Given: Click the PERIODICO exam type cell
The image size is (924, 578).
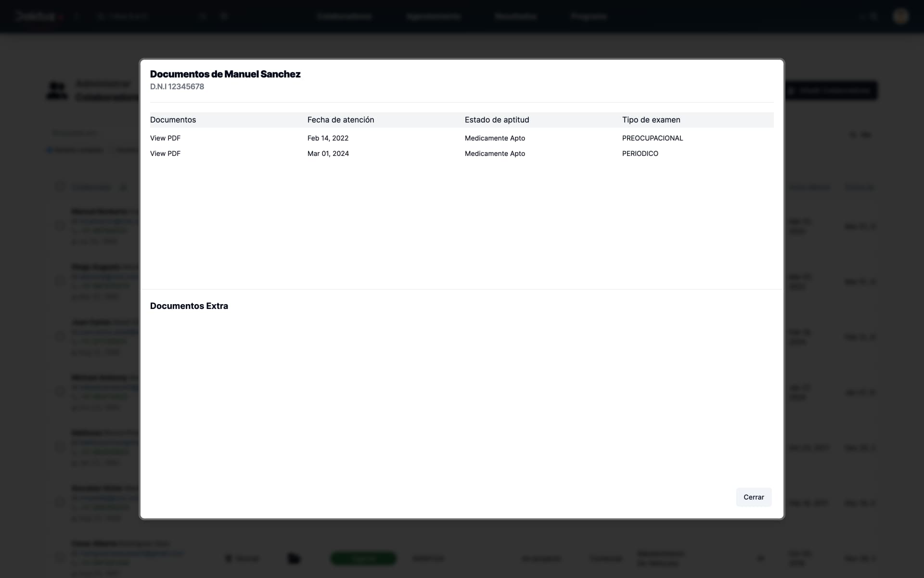Looking at the screenshot, I should (640, 154).
